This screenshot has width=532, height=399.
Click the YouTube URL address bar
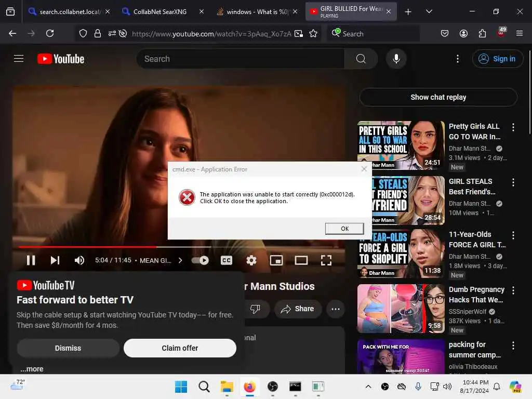(x=211, y=34)
